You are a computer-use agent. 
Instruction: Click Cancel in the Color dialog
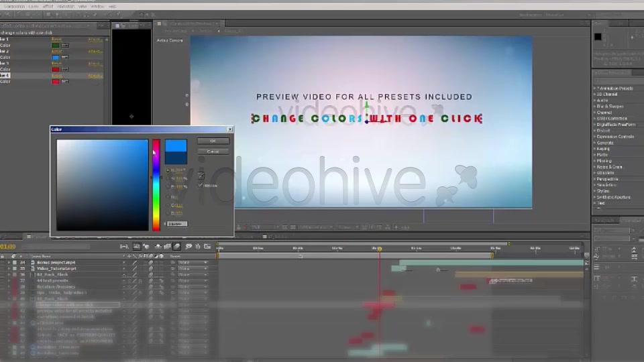tap(213, 152)
